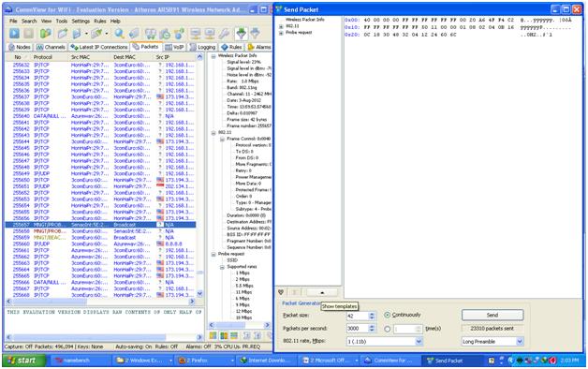This screenshot has width=588, height=369.
Task: Click packet list horizontal scrollbar right arrow
Action: pyautogui.click(x=192, y=302)
